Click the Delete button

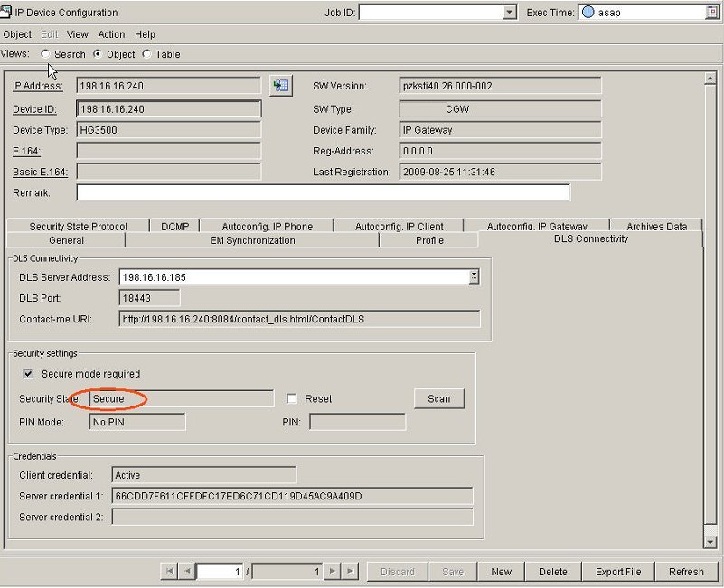pyautogui.click(x=552, y=572)
